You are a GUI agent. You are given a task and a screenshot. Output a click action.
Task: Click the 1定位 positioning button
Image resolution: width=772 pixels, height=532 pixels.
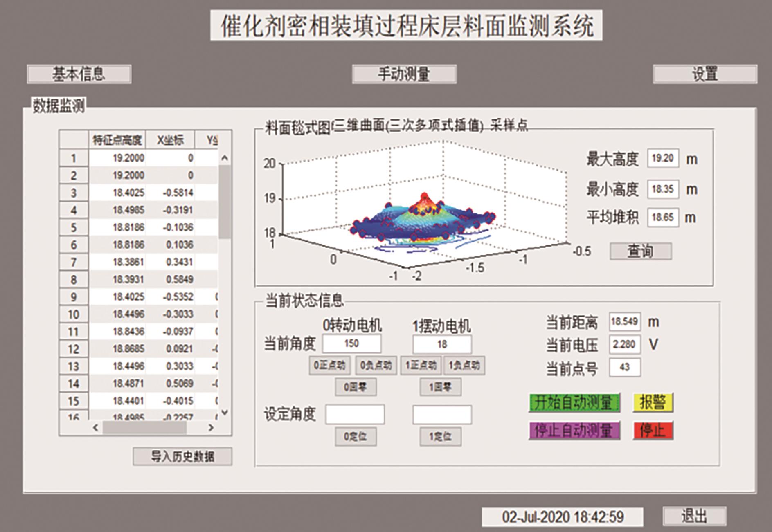440,437
